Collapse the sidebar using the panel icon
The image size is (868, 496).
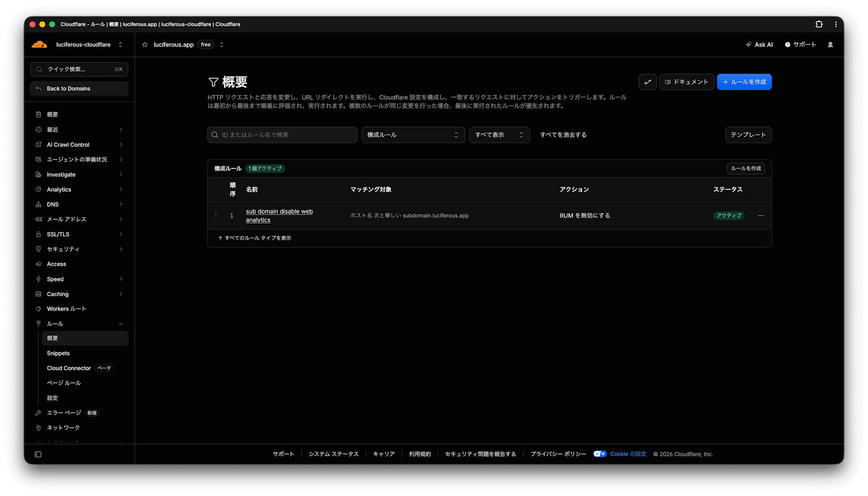click(38, 454)
